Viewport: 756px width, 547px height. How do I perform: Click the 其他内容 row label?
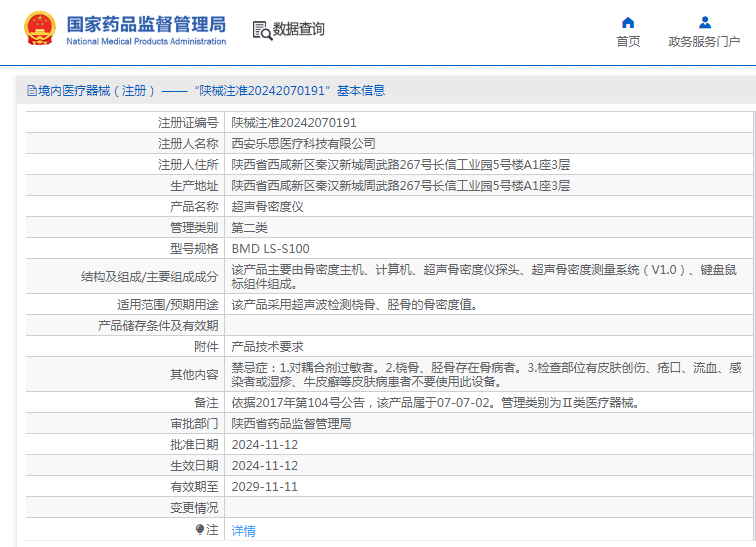click(194, 374)
